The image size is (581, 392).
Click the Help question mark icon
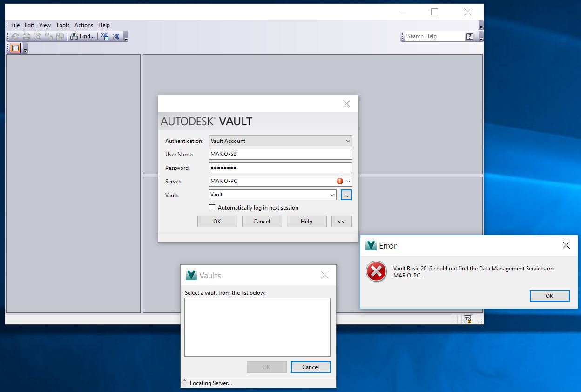[469, 36]
